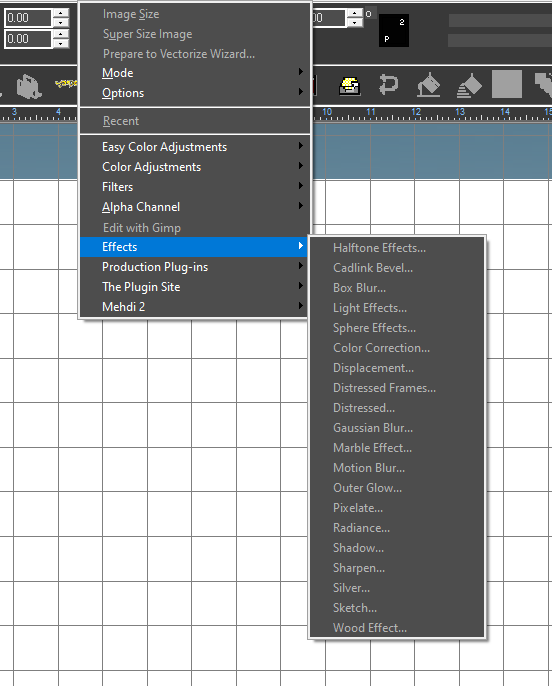Select the eraser with lines icon
Viewport: 552px width, 686px height.
(x=469, y=85)
